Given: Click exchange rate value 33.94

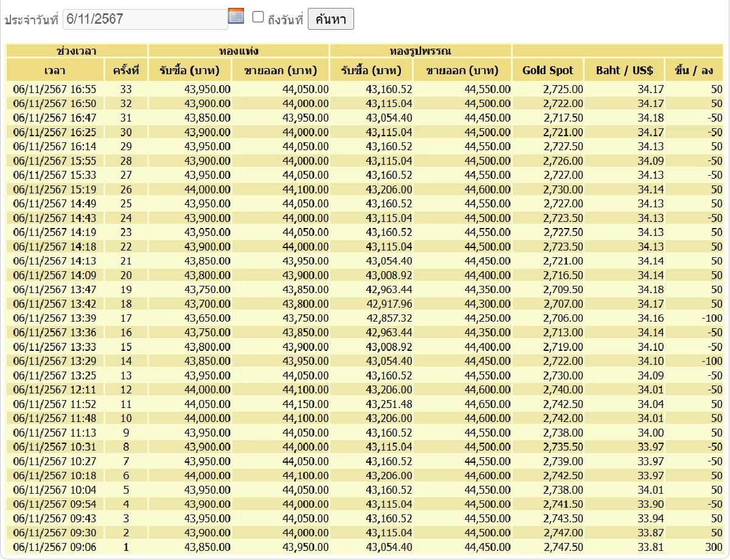Looking at the screenshot, I should click(650, 519).
